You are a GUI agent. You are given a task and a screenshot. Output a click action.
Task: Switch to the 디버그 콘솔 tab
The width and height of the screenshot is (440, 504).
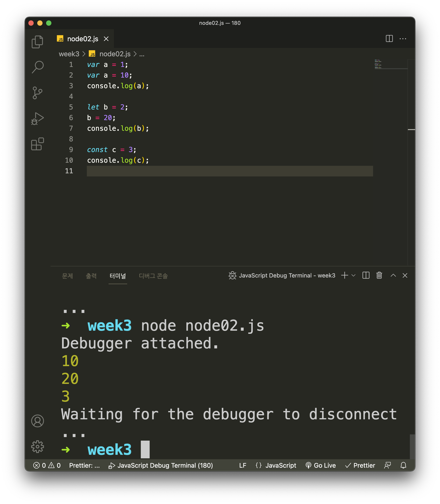pos(153,276)
